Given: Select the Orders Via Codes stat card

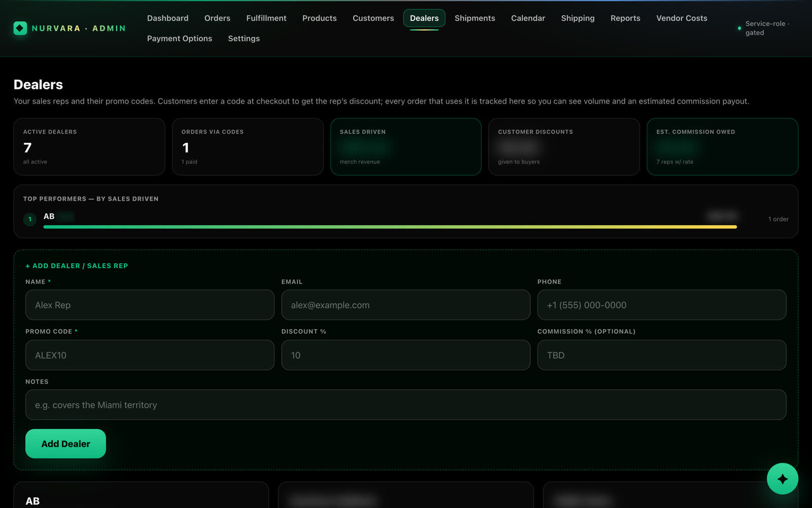Looking at the screenshot, I should [248, 147].
